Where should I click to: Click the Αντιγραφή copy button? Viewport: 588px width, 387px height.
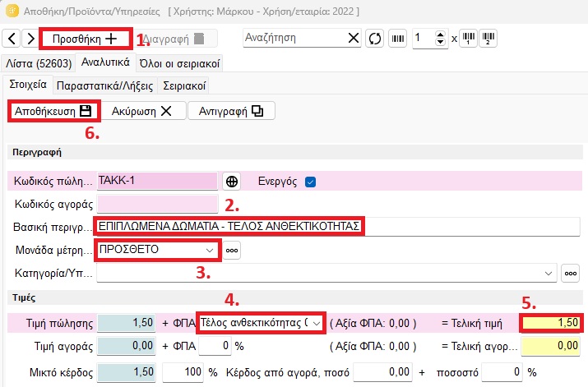[x=230, y=111]
